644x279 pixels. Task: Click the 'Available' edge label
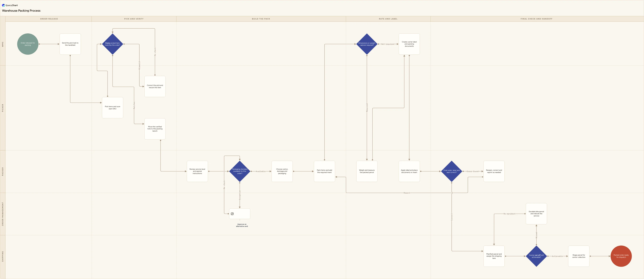click(261, 171)
